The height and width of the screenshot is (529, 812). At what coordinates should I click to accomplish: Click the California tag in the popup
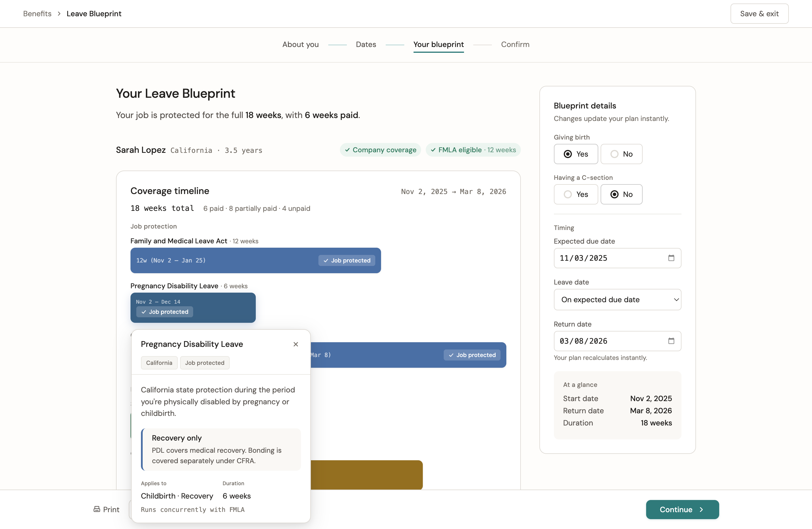tap(159, 363)
